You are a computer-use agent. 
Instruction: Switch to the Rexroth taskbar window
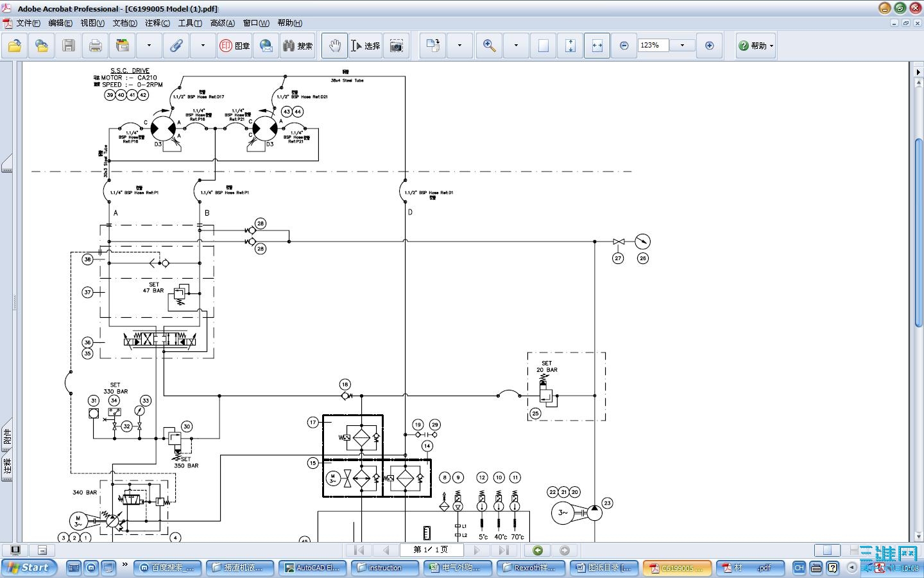coord(531,568)
